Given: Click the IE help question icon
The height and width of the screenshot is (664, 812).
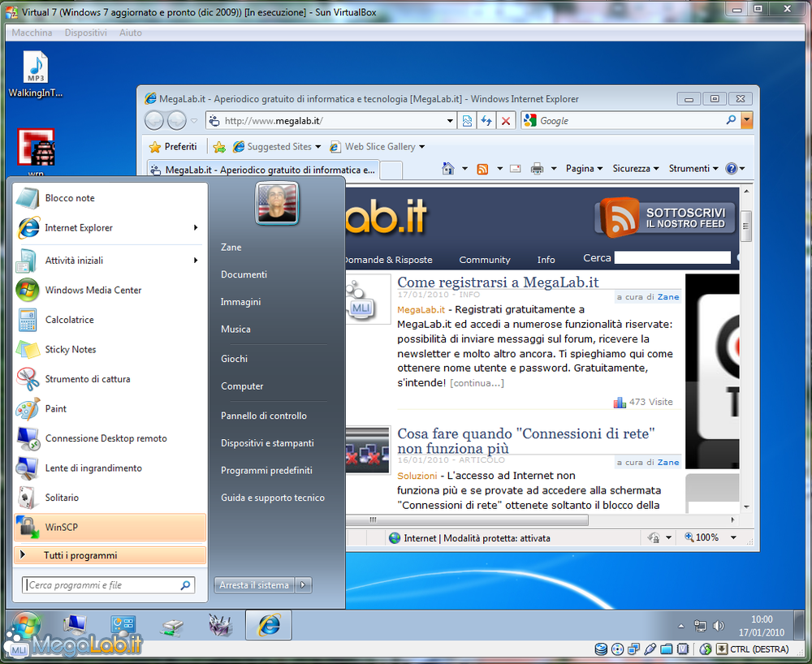Looking at the screenshot, I should (x=732, y=169).
